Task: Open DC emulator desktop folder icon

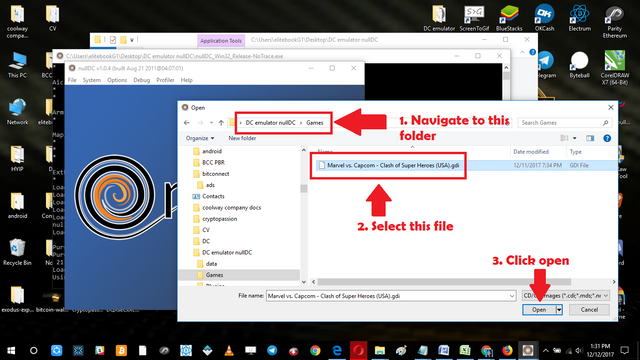Action: click(x=439, y=18)
